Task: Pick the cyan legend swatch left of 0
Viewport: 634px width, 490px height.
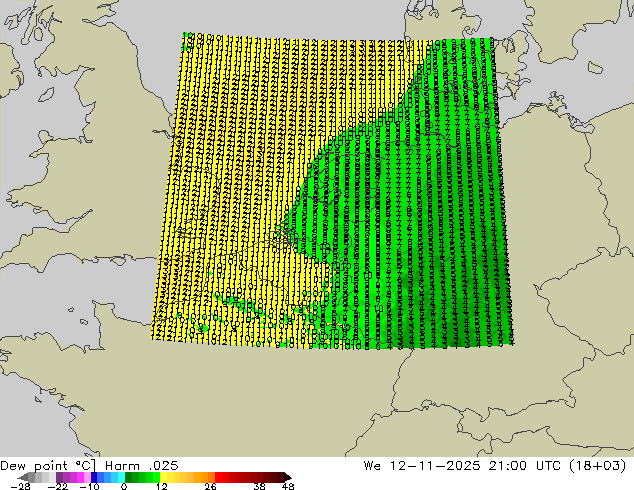Action: pyautogui.click(x=121, y=477)
